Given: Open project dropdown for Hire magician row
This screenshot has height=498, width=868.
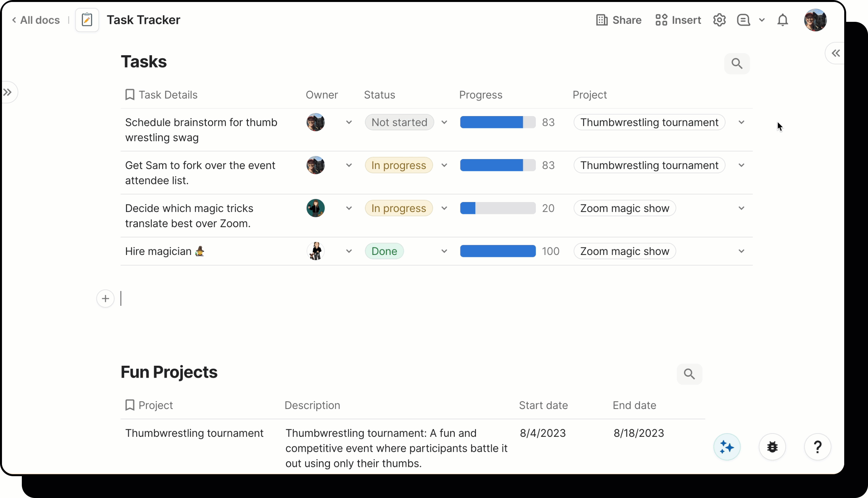Looking at the screenshot, I should pos(741,251).
